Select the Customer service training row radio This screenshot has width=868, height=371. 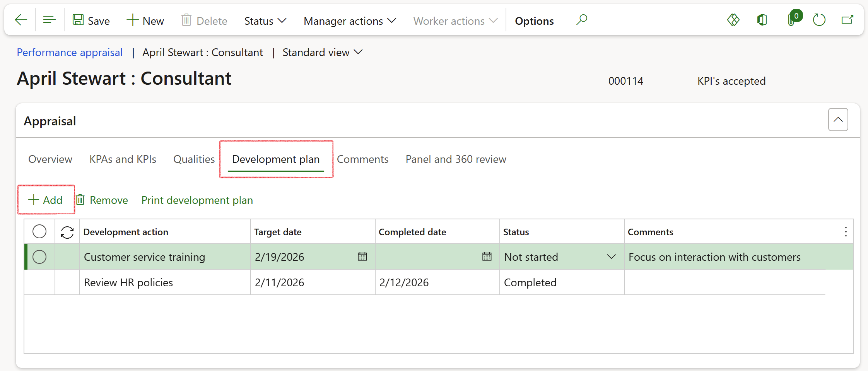pyautogui.click(x=39, y=257)
